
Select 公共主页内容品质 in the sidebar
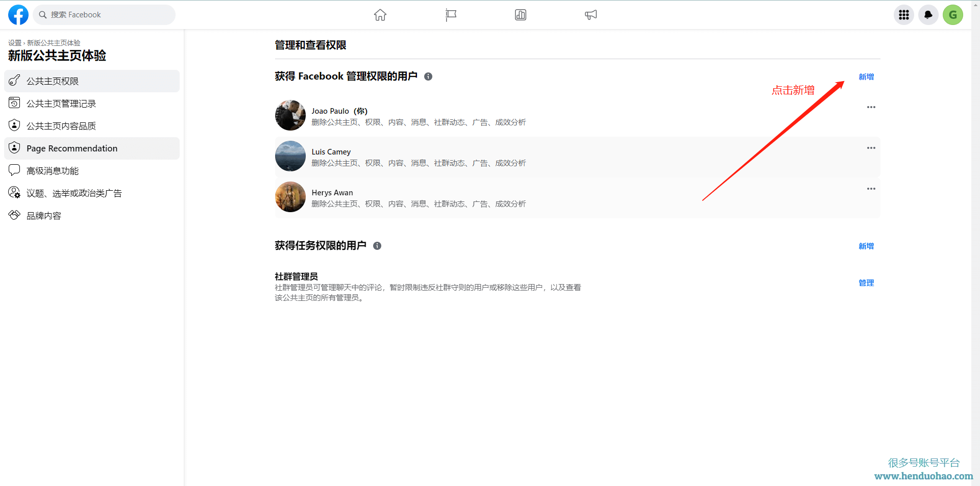click(x=92, y=126)
